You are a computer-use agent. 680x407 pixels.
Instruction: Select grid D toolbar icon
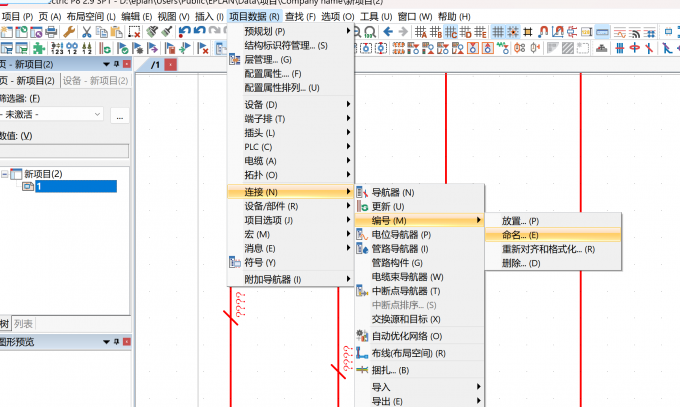point(465,32)
